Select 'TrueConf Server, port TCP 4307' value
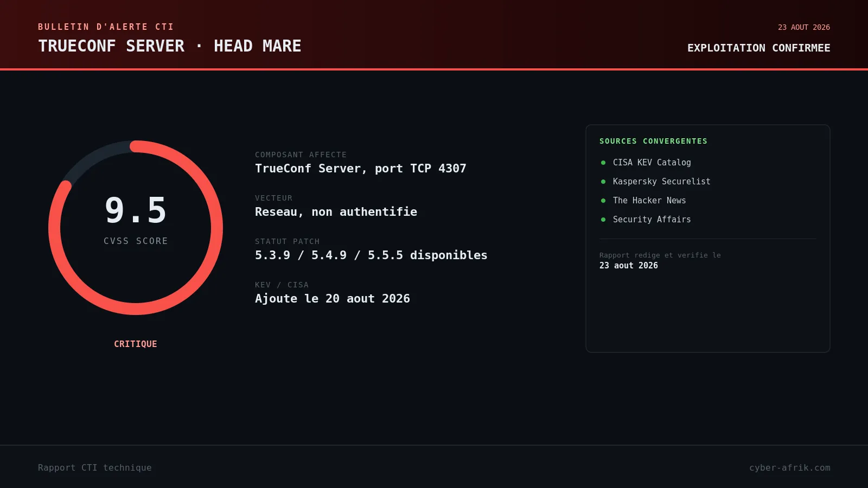The height and width of the screenshot is (488, 868). 361,169
